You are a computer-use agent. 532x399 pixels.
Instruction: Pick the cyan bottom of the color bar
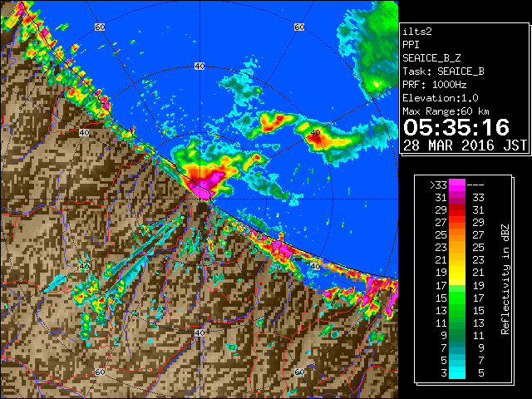point(457,372)
